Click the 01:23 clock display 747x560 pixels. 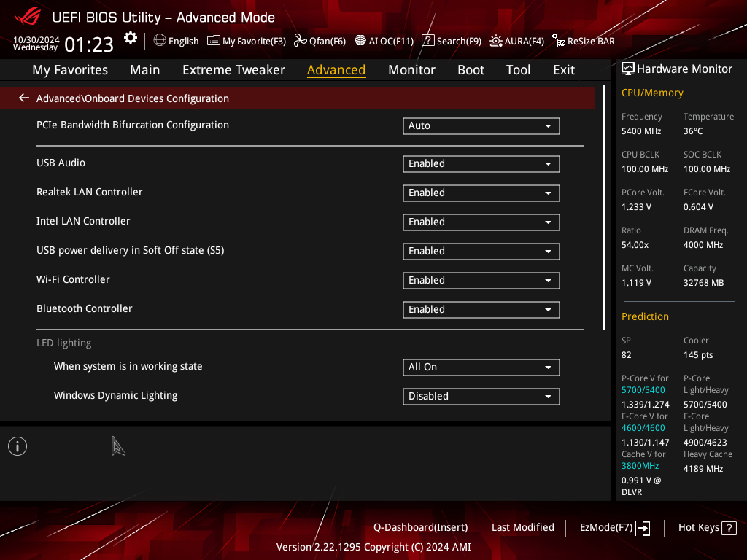point(89,44)
